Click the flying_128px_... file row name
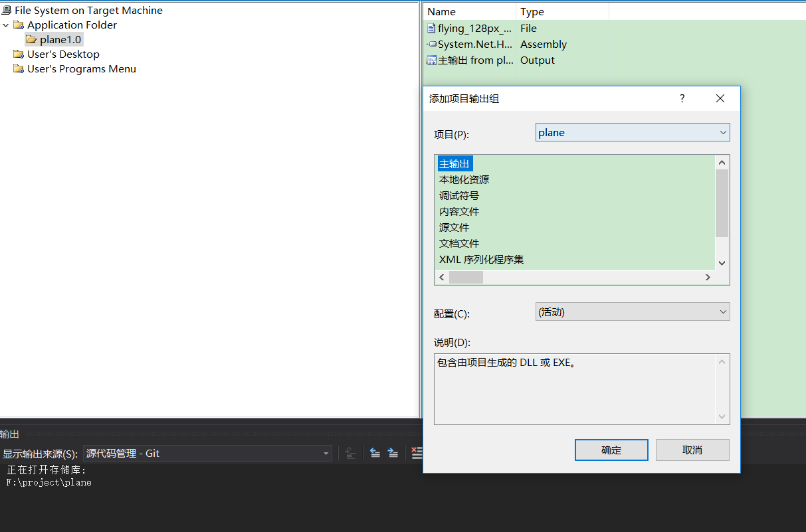 click(474, 29)
